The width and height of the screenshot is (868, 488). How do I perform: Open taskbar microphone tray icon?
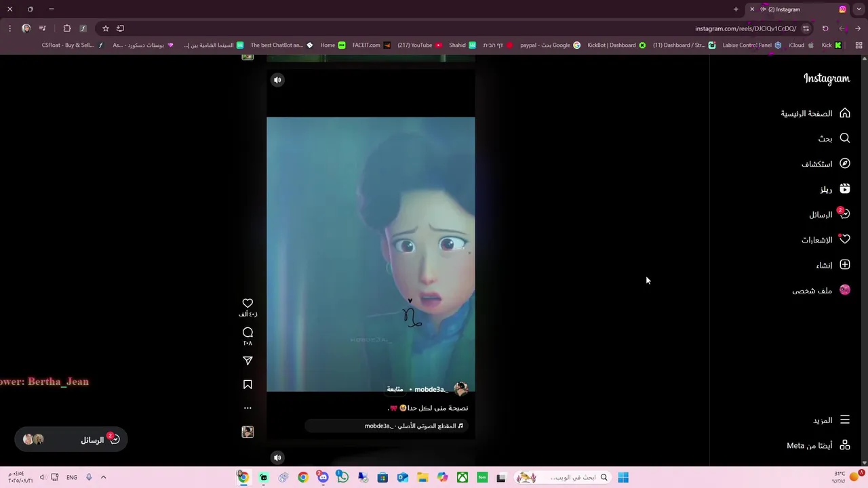tap(89, 477)
